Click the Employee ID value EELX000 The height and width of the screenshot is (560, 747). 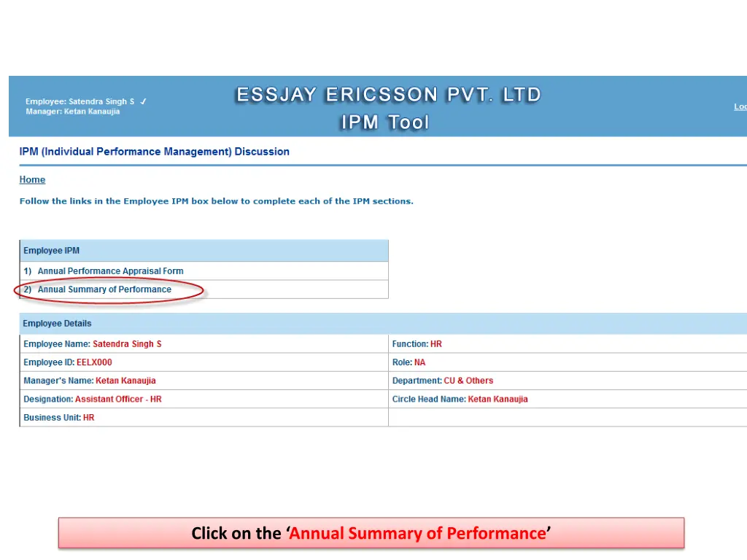[x=94, y=362]
